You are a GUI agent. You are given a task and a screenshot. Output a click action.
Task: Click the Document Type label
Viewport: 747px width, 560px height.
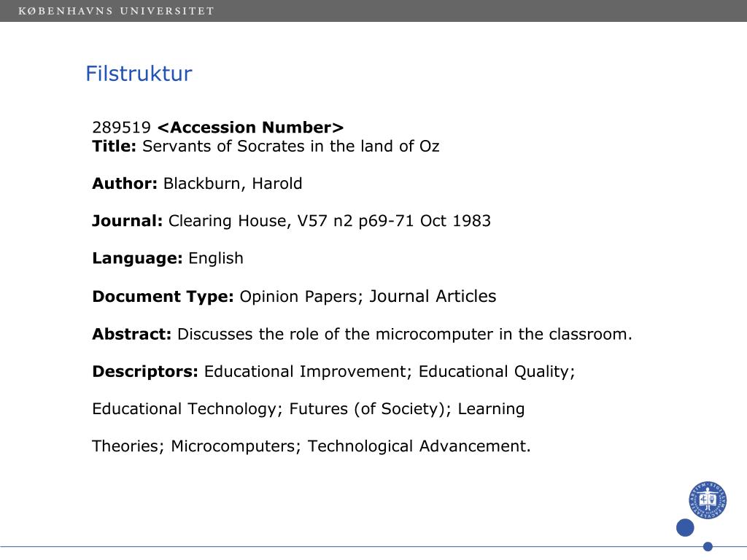click(x=163, y=297)
